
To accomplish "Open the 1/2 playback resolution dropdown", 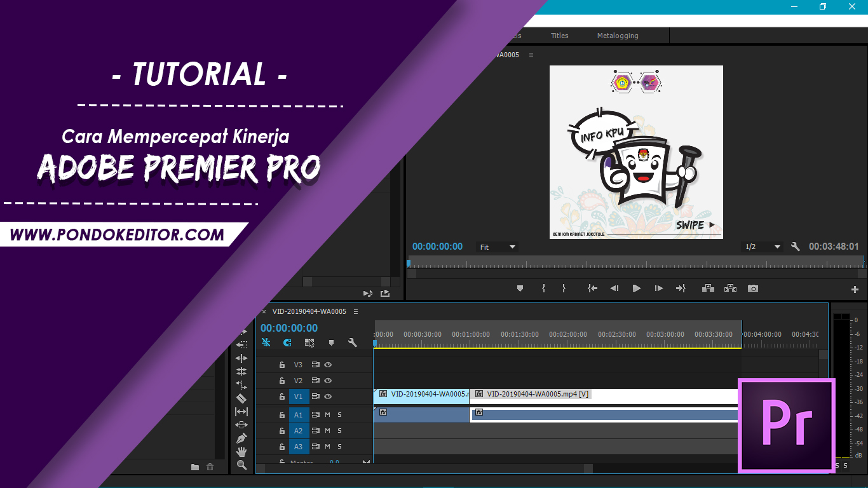I will click(763, 247).
